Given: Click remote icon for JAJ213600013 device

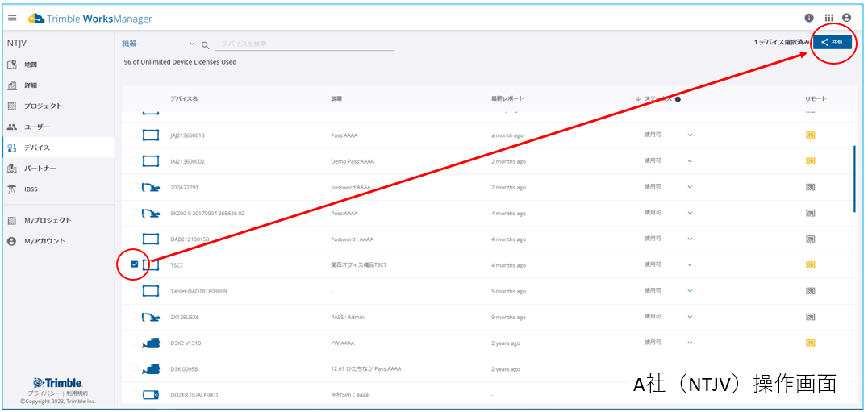Looking at the screenshot, I should (810, 135).
